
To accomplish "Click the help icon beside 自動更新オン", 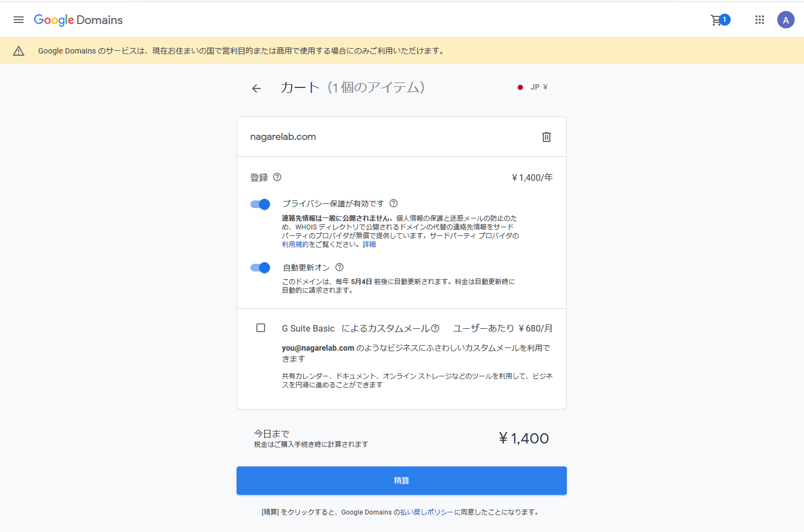I will coord(339,267).
